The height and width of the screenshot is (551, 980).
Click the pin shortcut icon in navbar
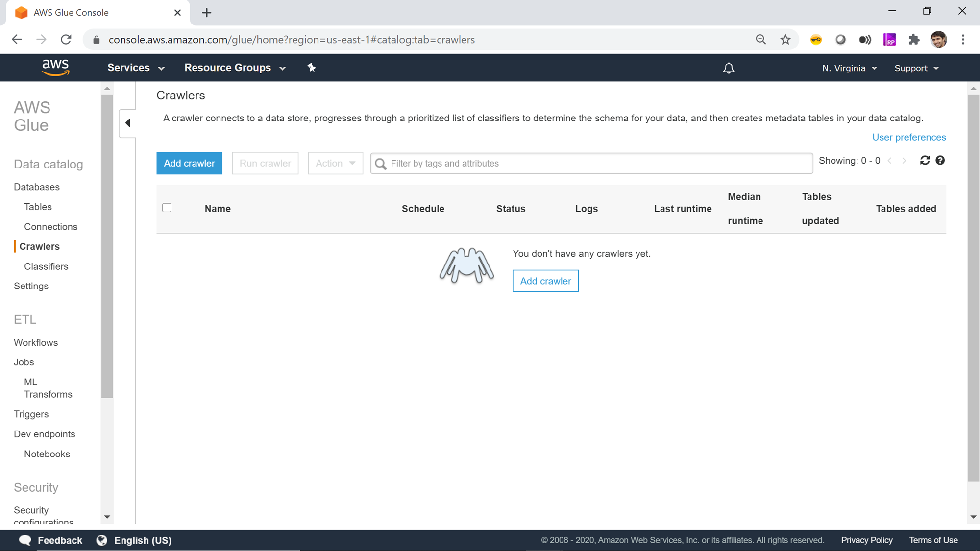point(312,68)
